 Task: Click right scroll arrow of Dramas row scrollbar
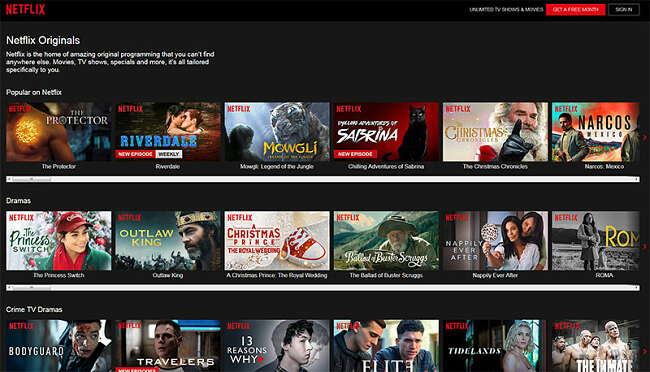637,287
